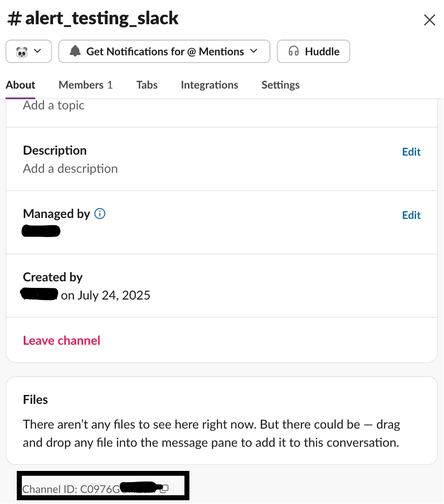The height and width of the screenshot is (504, 444).
Task: Close the channel details dialog
Action: point(429,20)
